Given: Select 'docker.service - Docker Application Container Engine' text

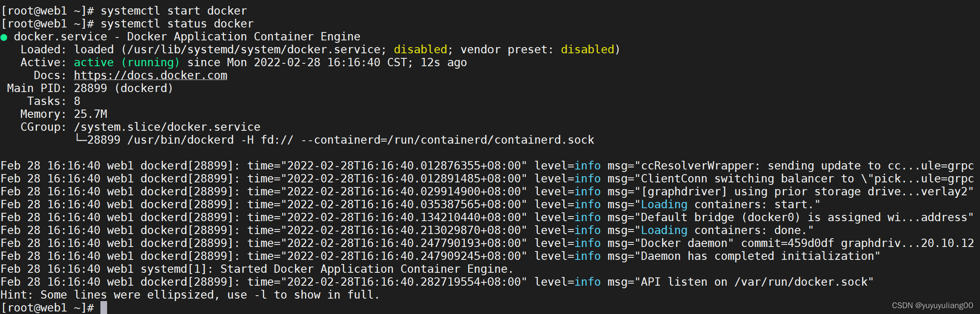Looking at the screenshot, I should pos(187,37).
